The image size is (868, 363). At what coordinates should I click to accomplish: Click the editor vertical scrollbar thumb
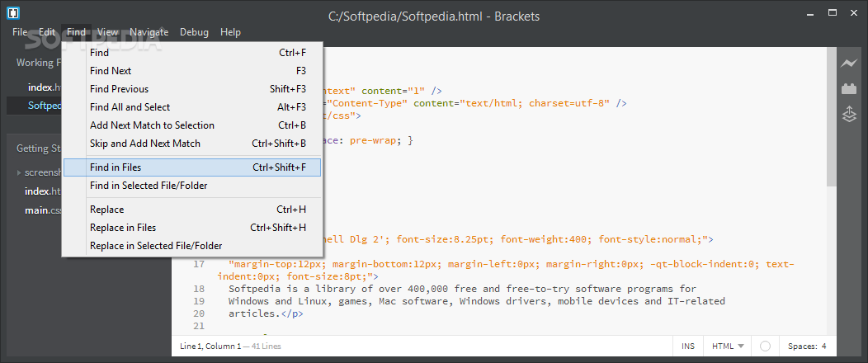pyautogui.click(x=832, y=117)
